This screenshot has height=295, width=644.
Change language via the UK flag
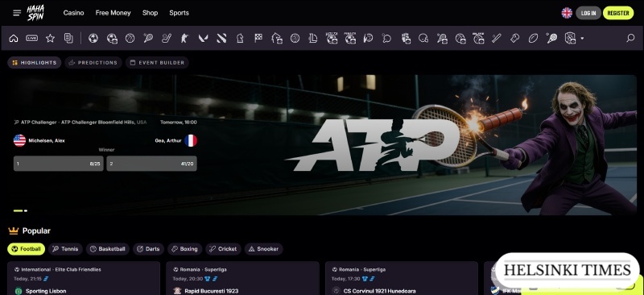(567, 13)
